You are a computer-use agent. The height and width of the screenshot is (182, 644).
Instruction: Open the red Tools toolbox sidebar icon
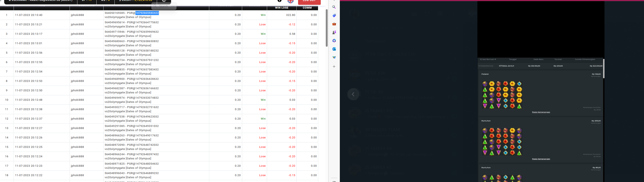[x=334, y=24]
